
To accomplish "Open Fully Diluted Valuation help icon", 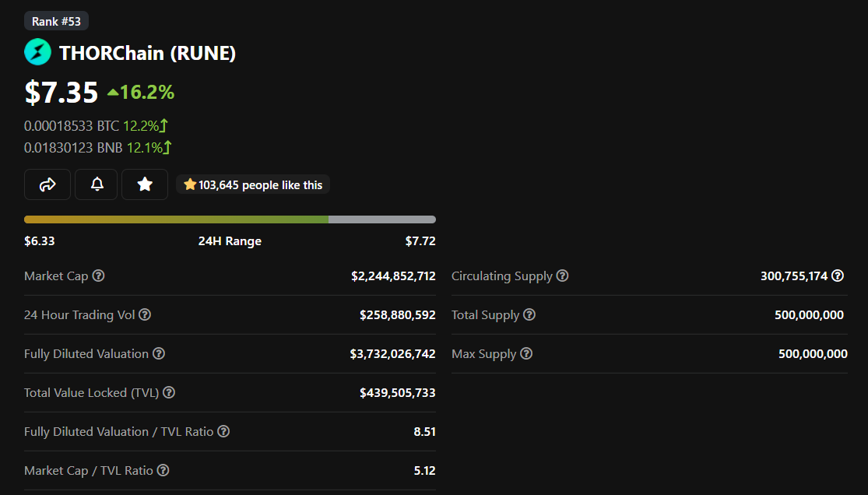I will pos(159,353).
